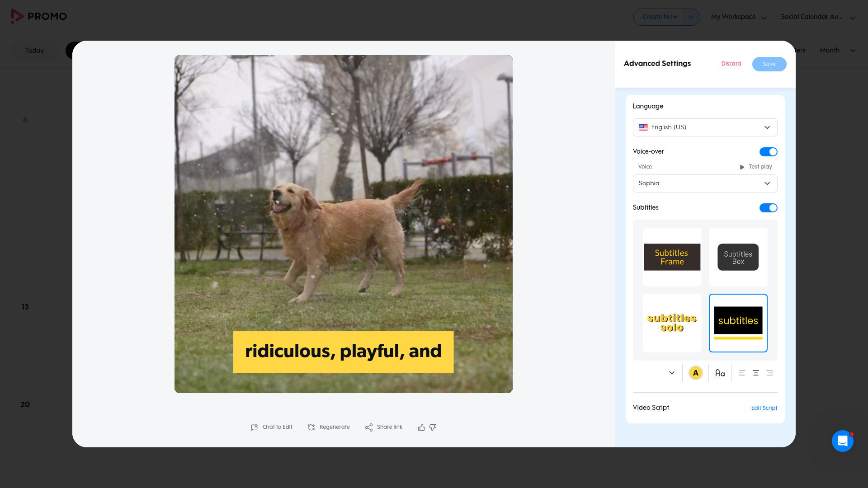
Task: Open Edit Script for the video
Action: click(764, 408)
